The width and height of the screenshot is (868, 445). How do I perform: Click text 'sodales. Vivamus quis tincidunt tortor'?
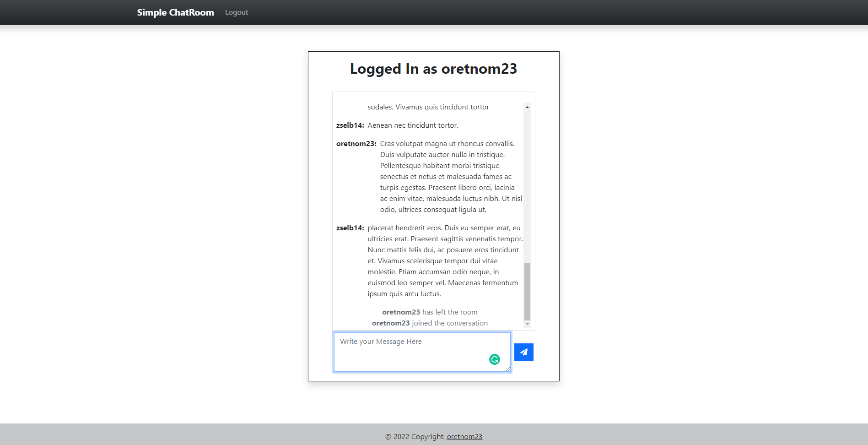428,107
